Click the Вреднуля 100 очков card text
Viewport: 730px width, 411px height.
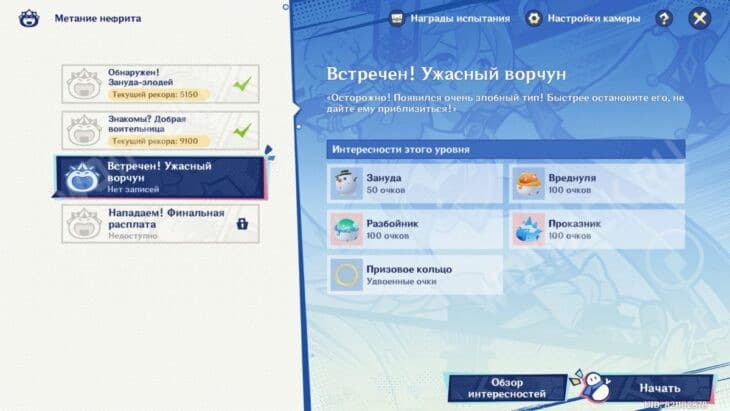[572, 184]
